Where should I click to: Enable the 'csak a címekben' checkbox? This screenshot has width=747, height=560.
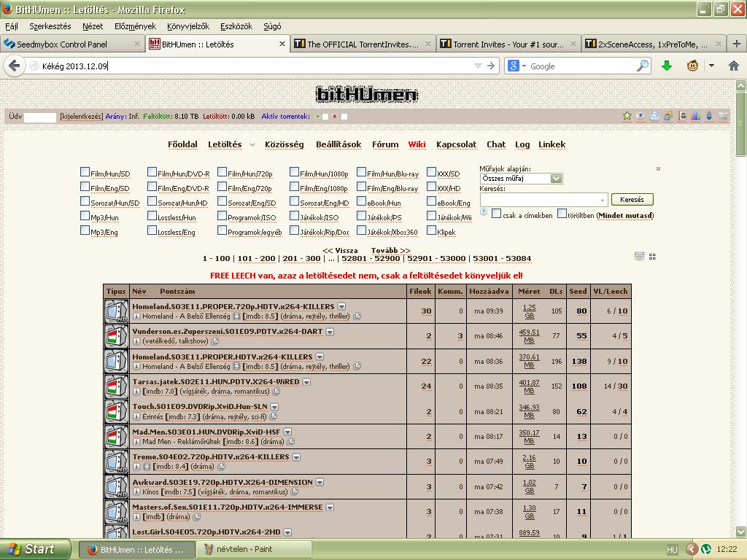[x=496, y=214]
